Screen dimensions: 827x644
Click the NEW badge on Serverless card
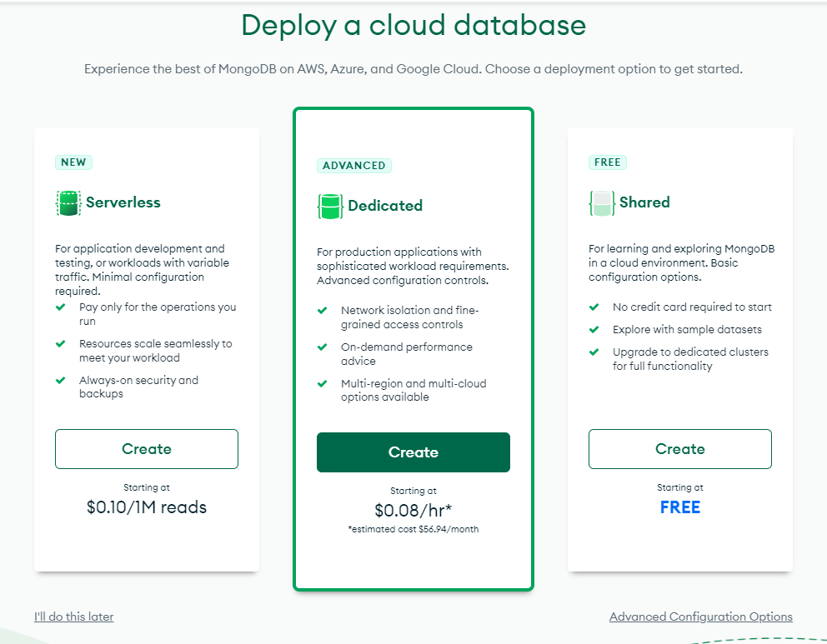pyautogui.click(x=74, y=162)
